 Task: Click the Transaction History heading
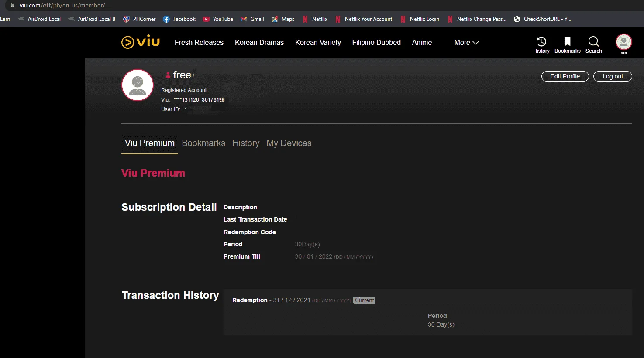pos(170,295)
